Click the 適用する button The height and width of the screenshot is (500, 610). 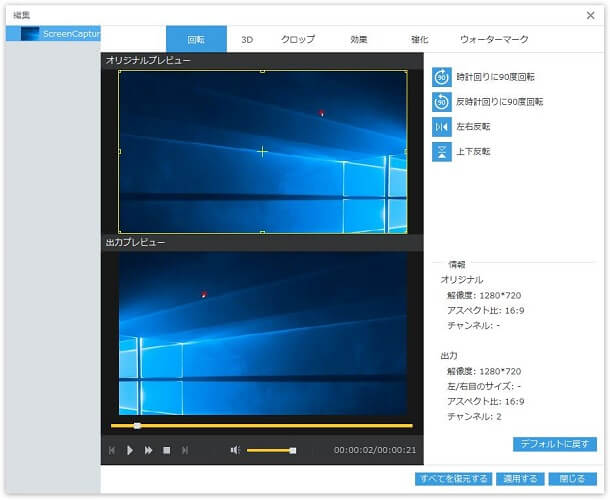(x=520, y=479)
